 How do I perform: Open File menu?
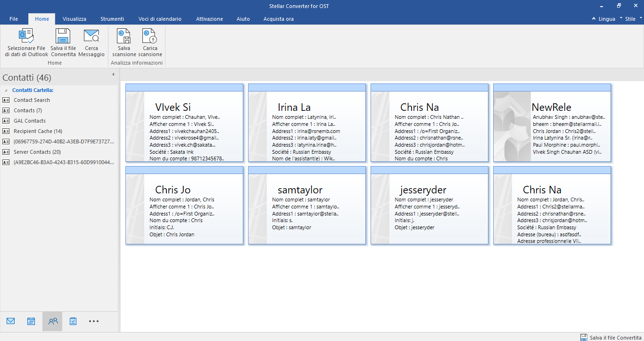(x=14, y=19)
